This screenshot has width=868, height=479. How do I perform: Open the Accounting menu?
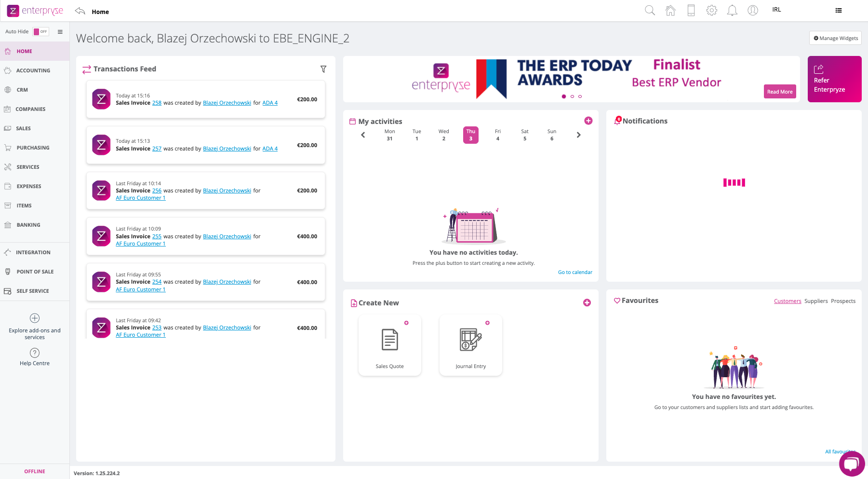coord(35,70)
